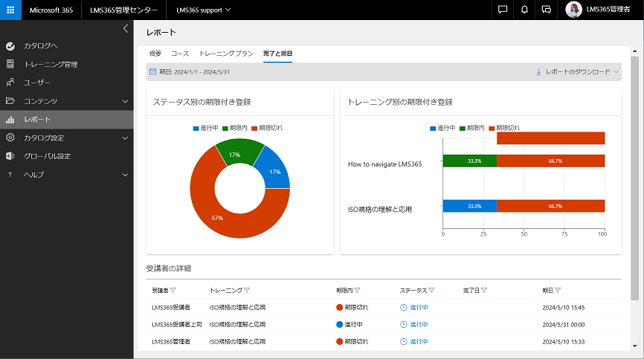The width and height of the screenshot is (644, 359).
Task: Open the feedback conversation icon in header
Action: 547,10
